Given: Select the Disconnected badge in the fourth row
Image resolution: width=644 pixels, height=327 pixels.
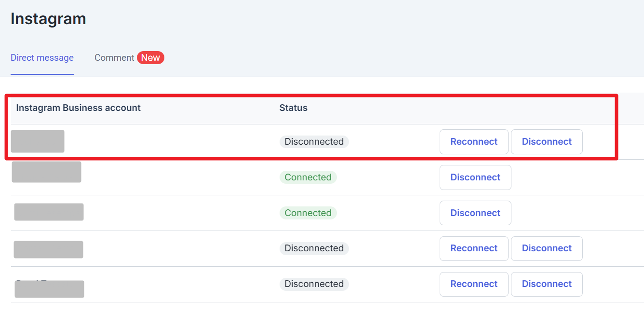Looking at the screenshot, I should 314,248.
